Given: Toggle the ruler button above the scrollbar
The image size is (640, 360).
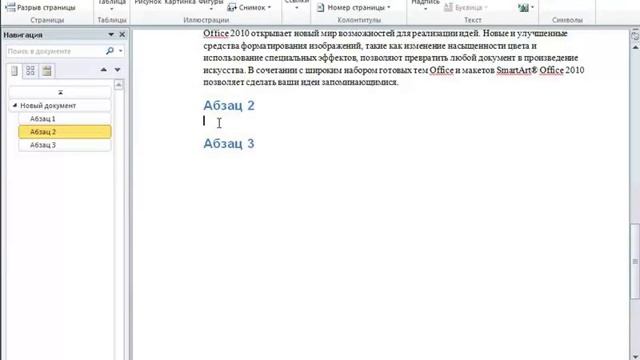Looking at the screenshot, I should (x=636, y=36).
